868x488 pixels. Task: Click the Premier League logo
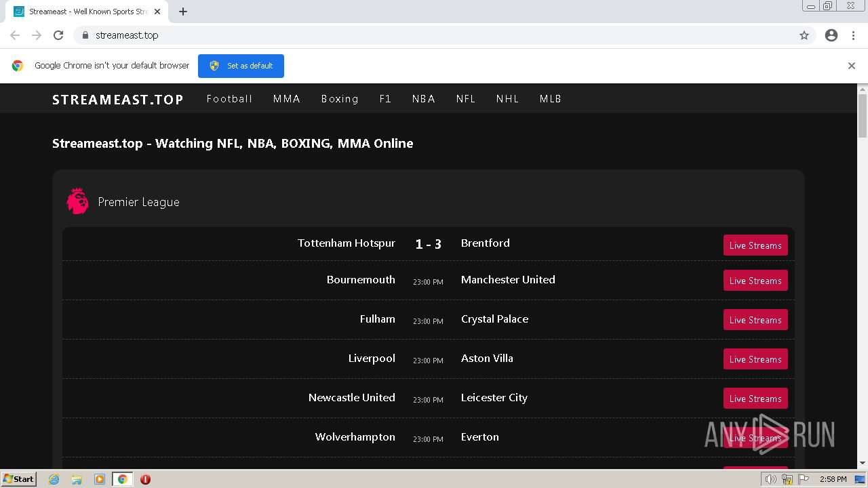click(77, 201)
